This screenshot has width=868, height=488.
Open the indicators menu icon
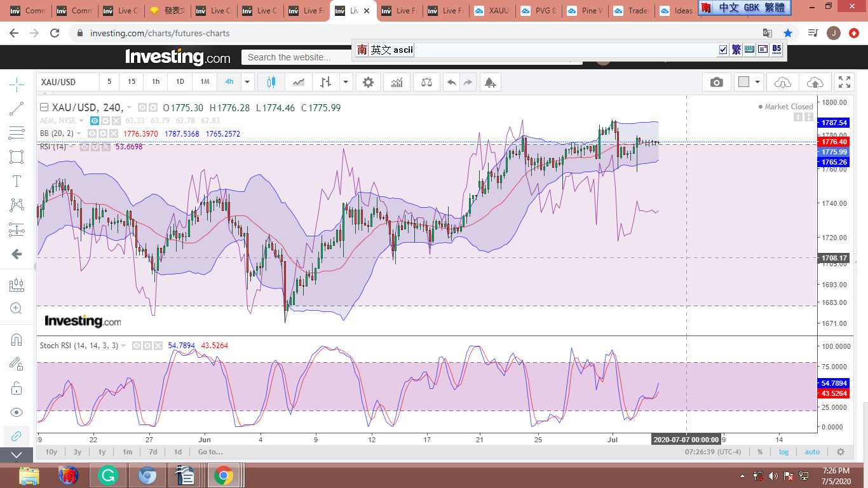[x=397, y=82]
